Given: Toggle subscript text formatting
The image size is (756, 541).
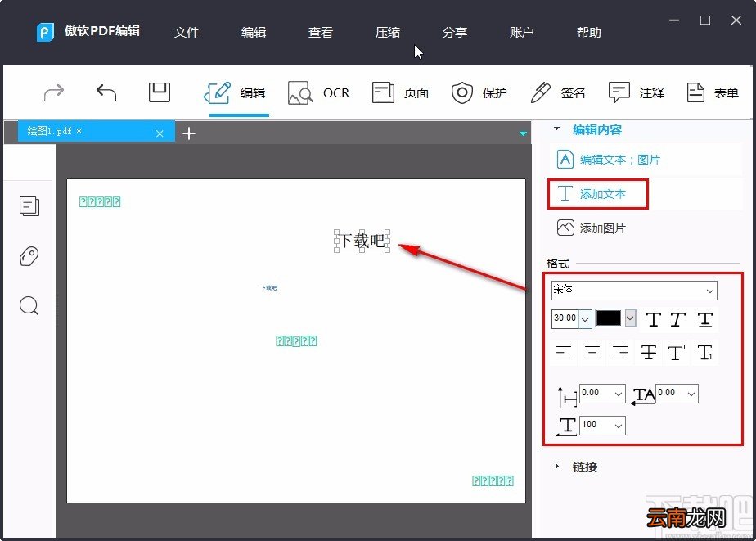Looking at the screenshot, I should tap(705, 353).
